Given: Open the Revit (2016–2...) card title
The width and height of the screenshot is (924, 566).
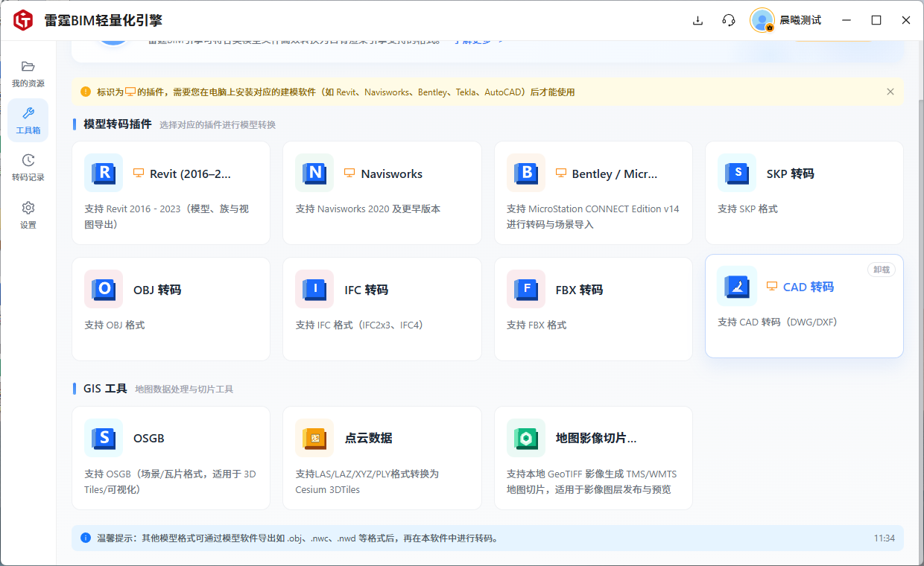Looking at the screenshot, I should pyautogui.click(x=190, y=174).
